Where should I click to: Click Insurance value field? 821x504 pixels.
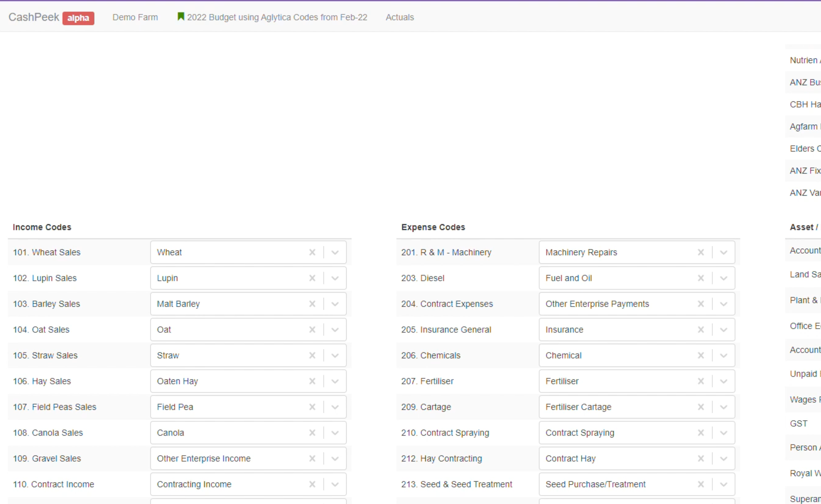click(x=637, y=330)
